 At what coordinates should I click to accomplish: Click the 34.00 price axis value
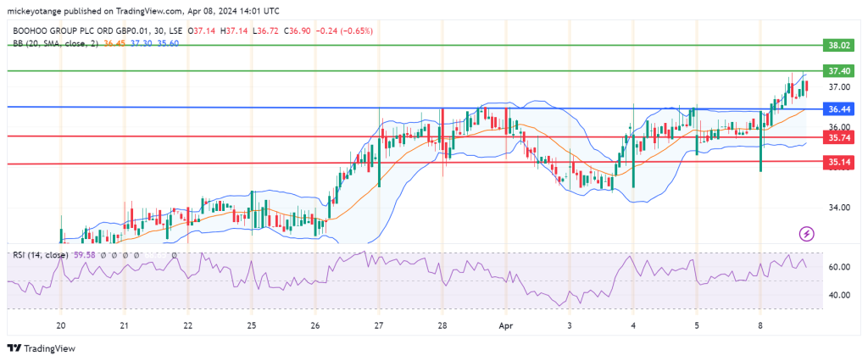(x=839, y=208)
